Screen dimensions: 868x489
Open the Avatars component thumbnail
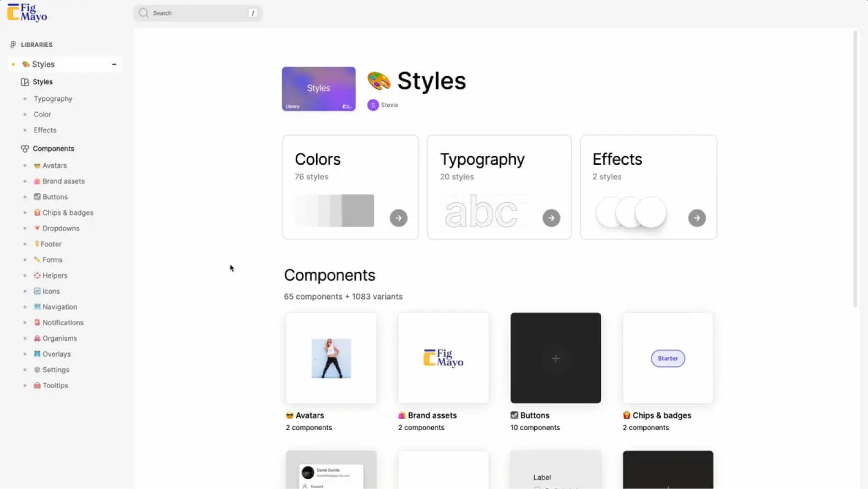pos(331,358)
